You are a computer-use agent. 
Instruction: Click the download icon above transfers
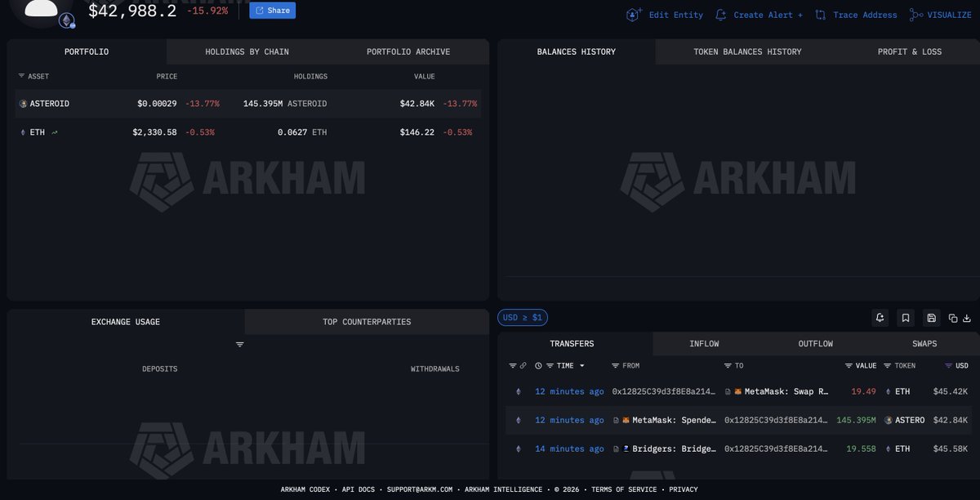click(x=967, y=318)
